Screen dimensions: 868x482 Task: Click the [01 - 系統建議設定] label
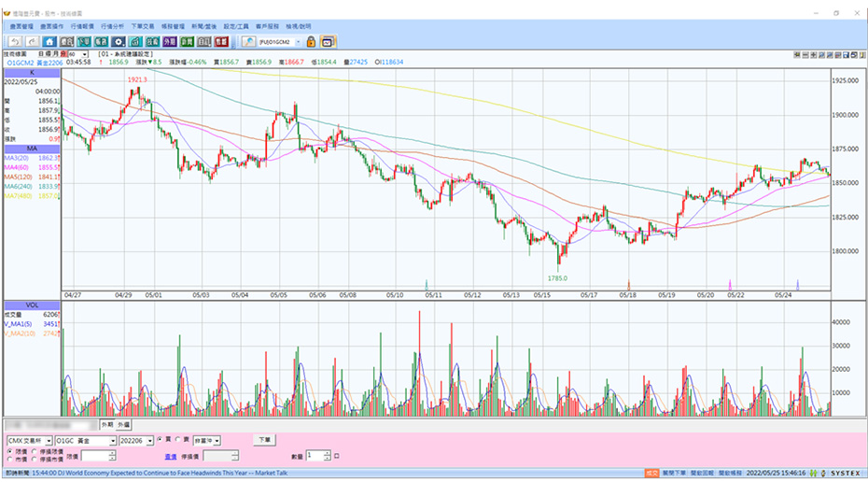tap(126, 54)
